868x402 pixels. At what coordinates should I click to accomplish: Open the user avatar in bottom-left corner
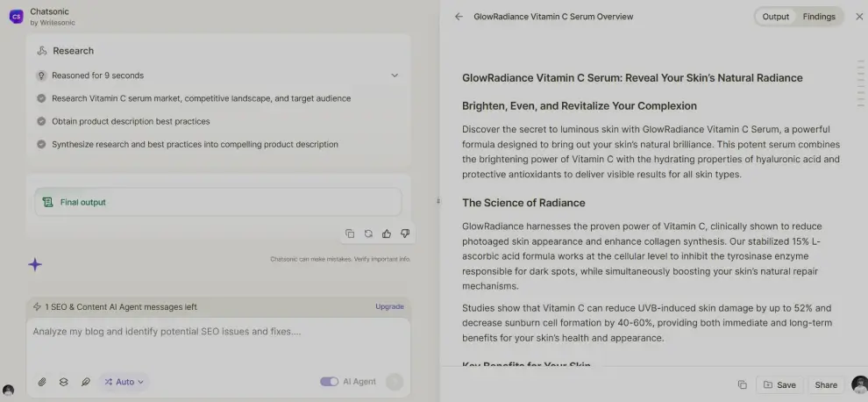8,391
